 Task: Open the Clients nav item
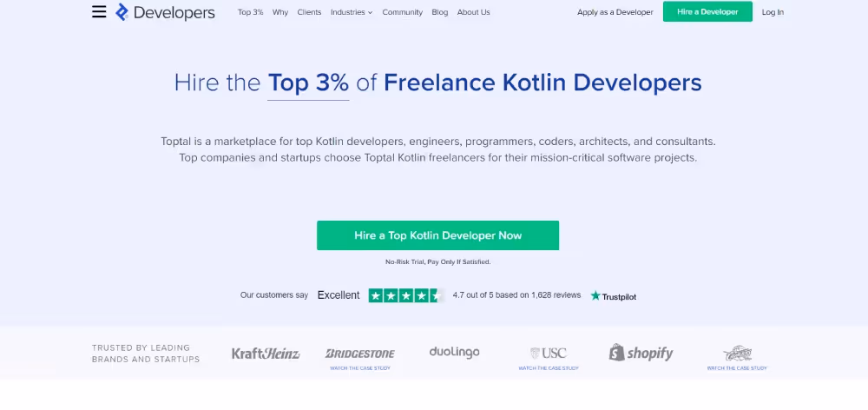click(x=309, y=12)
